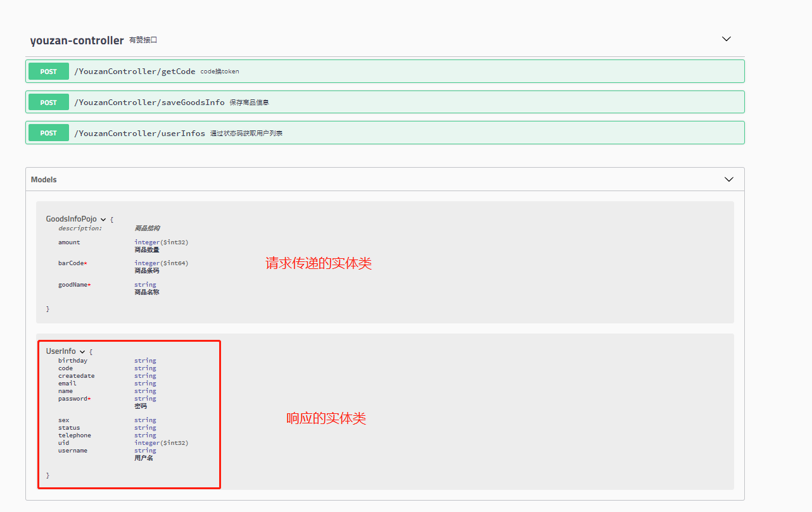Click the createdate property in UserInfo
This screenshot has height=512, width=812.
coord(77,376)
